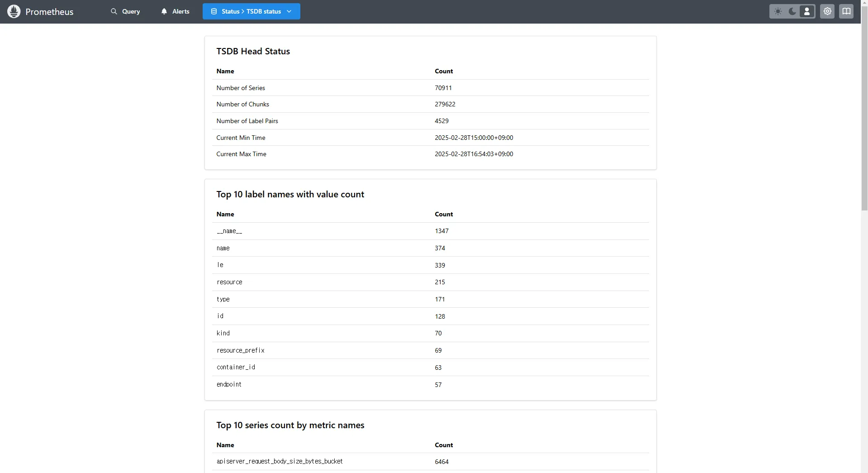Viewport: 868px width, 473px height.
Task: Select the count 374
Action: [440, 248]
